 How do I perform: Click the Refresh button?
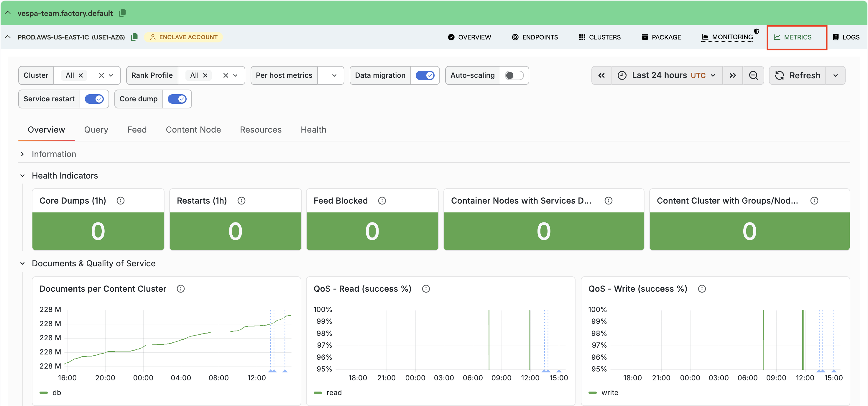pyautogui.click(x=798, y=75)
